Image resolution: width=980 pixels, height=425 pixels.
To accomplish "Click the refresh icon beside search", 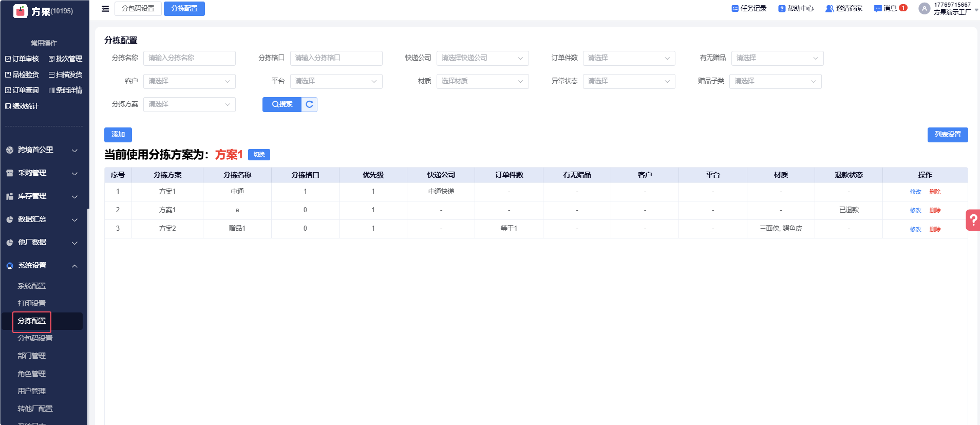I will [309, 104].
